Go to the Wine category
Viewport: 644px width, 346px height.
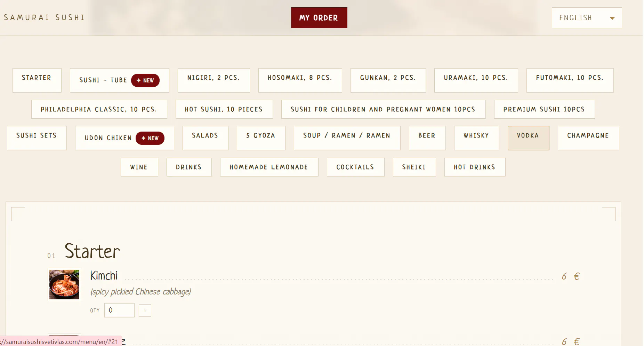(139, 167)
